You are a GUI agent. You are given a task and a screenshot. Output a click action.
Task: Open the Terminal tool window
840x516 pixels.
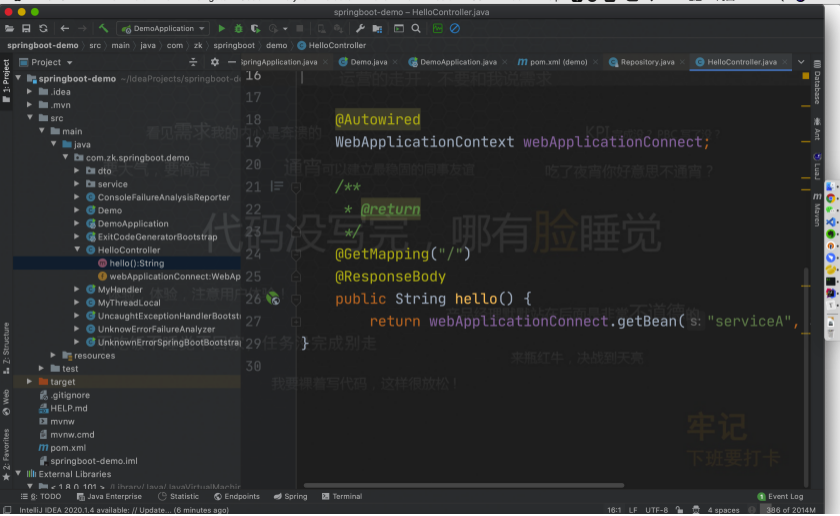coord(342,497)
